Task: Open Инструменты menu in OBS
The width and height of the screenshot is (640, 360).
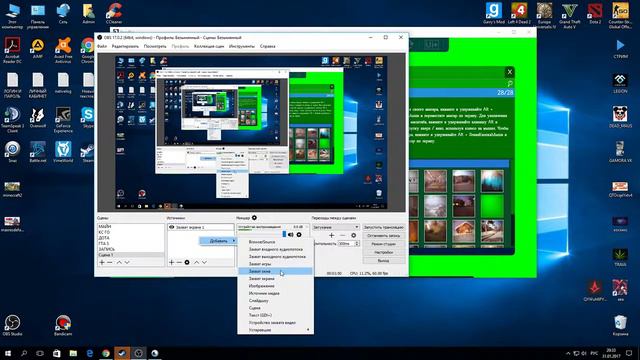Action: click(242, 46)
